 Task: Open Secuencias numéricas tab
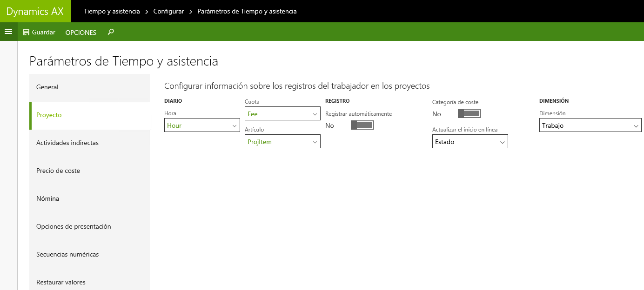pyautogui.click(x=89, y=254)
